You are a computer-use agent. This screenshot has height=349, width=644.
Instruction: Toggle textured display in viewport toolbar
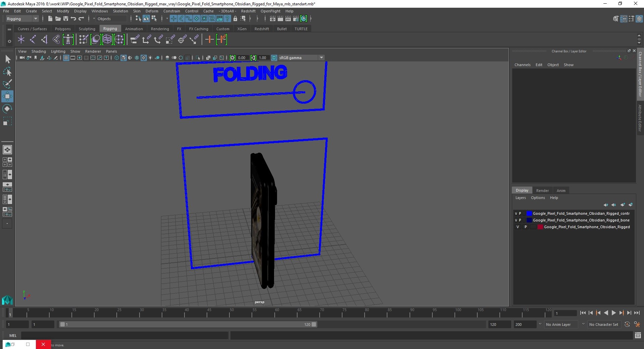click(144, 58)
